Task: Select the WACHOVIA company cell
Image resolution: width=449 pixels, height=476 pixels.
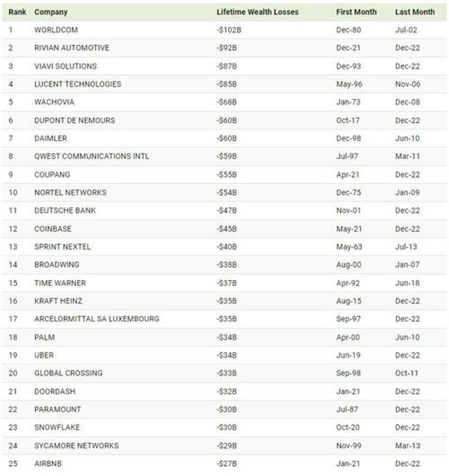Action: [x=54, y=102]
